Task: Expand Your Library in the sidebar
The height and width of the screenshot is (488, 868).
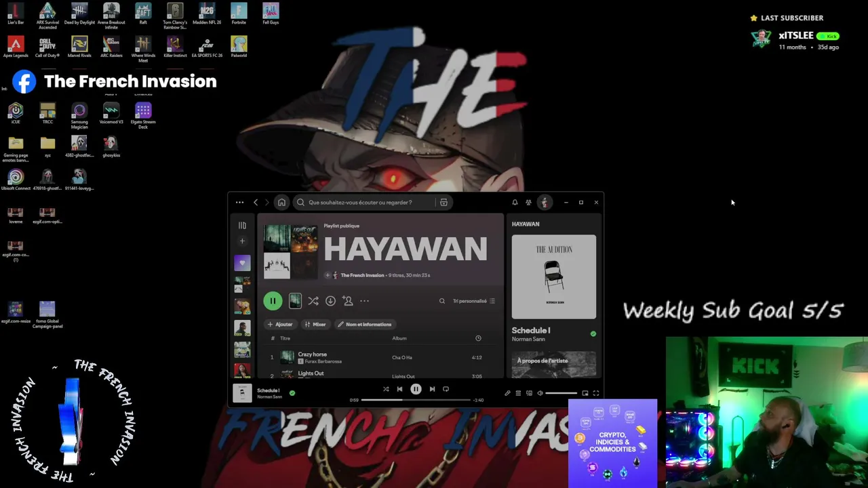Action: click(x=242, y=225)
